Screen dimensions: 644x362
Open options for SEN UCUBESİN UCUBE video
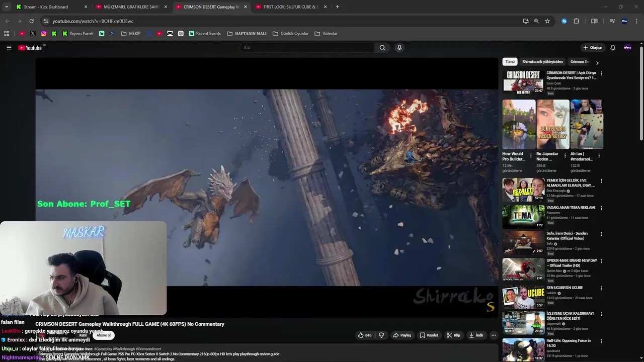pos(601,289)
